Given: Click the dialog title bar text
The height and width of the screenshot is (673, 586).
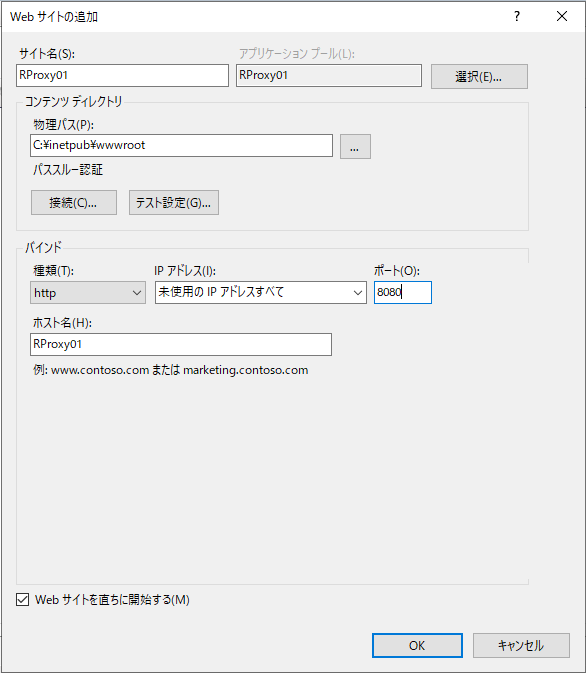Looking at the screenshot, I should (54, 17).
